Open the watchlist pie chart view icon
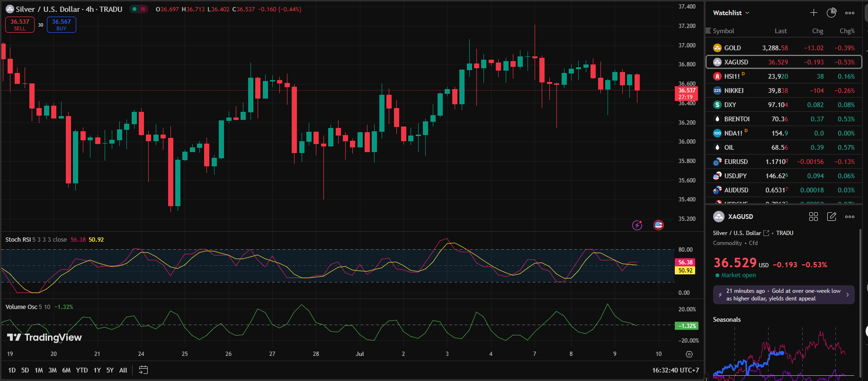The height and width of the screenshot is (381, 868). [x=832, y=13]
